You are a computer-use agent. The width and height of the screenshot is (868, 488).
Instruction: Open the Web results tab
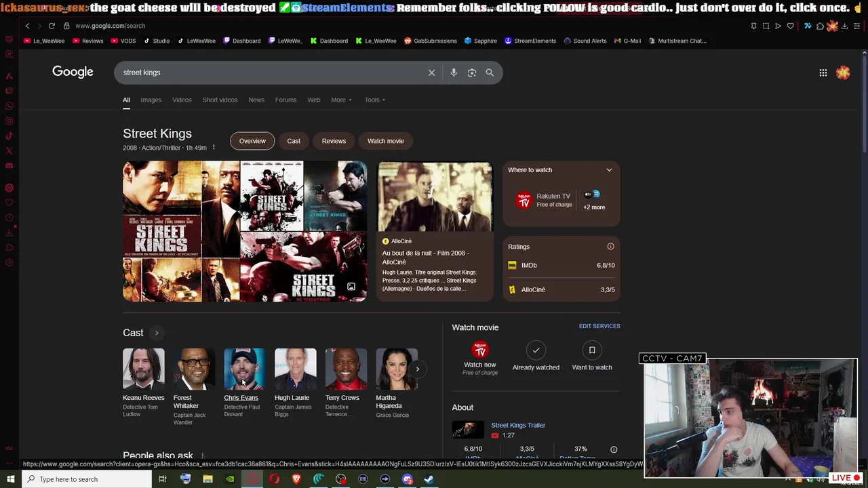tap(313, 100)
